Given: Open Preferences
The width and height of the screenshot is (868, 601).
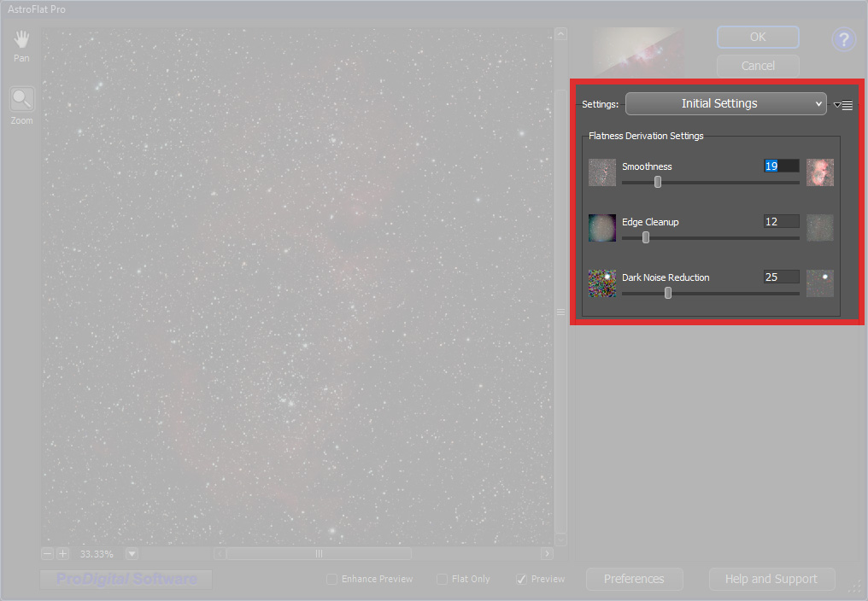Looking at the screenshot, I should [x=635, y=579].
